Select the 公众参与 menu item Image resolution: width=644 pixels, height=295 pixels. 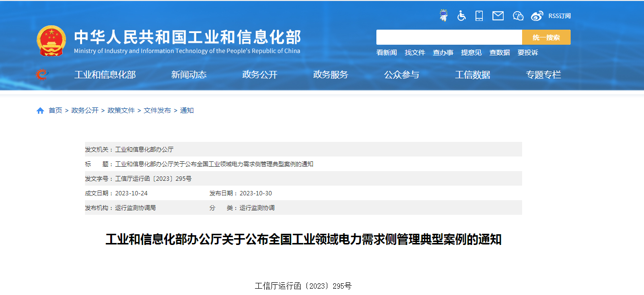tap(401, 74)
